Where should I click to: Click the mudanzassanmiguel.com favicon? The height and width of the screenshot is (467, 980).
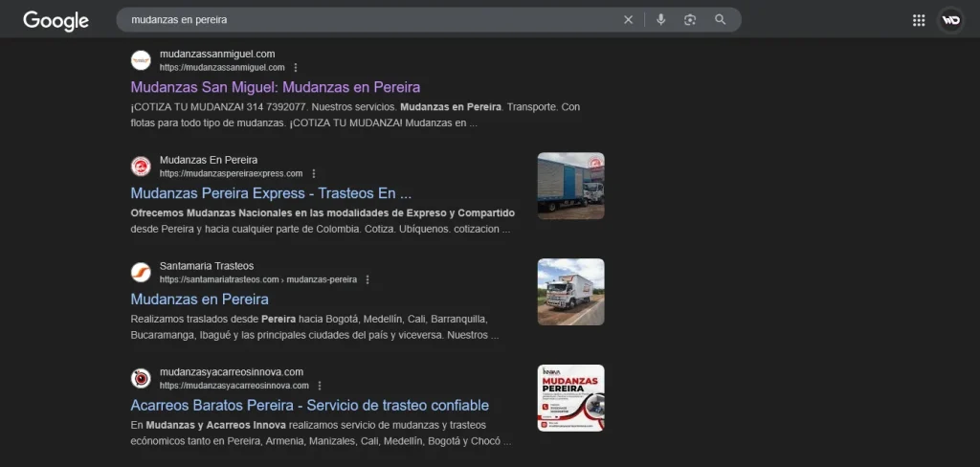click(141, 60)
